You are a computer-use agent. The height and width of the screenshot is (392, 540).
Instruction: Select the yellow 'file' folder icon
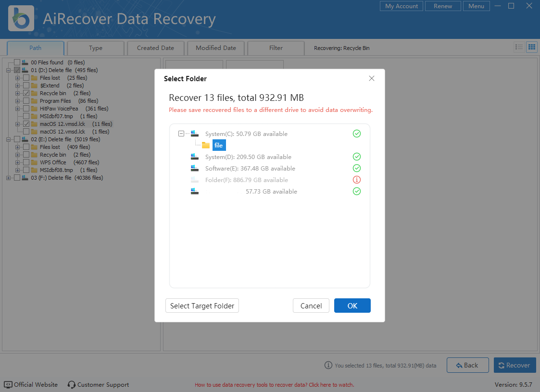point(206,146)
